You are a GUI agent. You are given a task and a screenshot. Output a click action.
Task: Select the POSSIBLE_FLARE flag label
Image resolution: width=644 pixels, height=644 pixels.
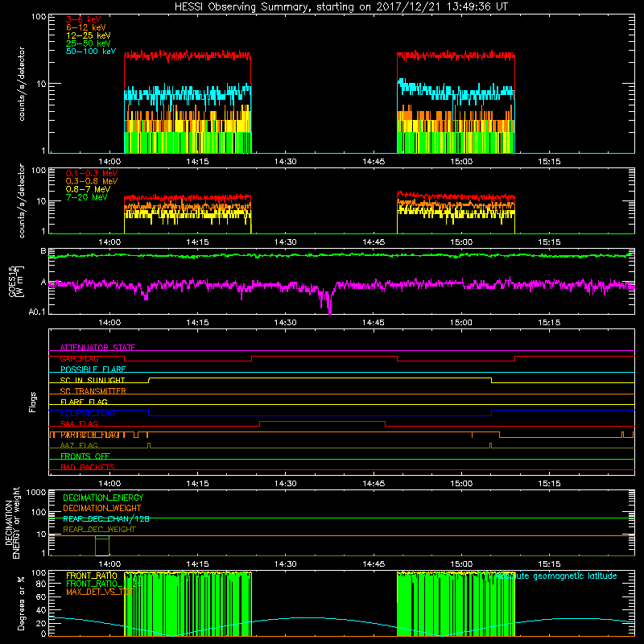click(x=93, y=369)
